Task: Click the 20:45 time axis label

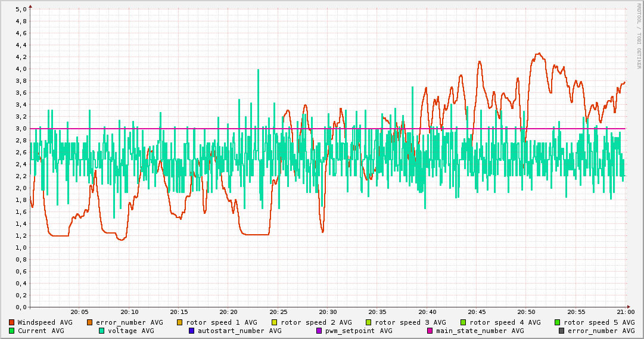Action: [477, 312]
